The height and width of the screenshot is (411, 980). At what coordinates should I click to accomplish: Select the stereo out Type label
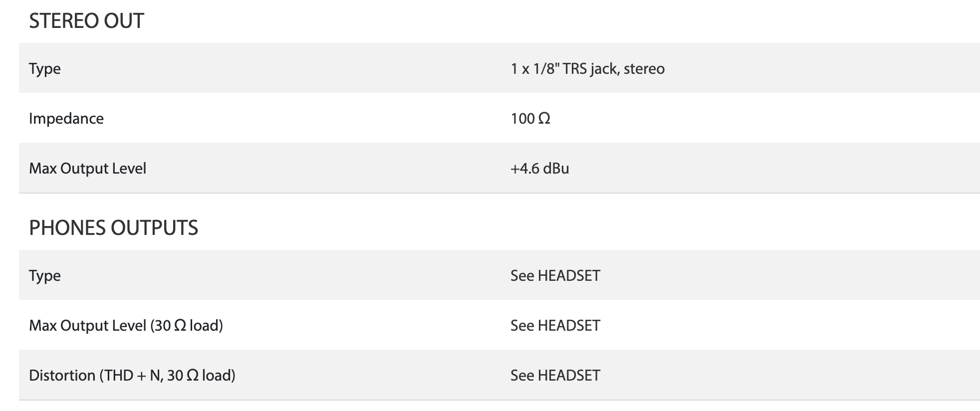[44, 68]
